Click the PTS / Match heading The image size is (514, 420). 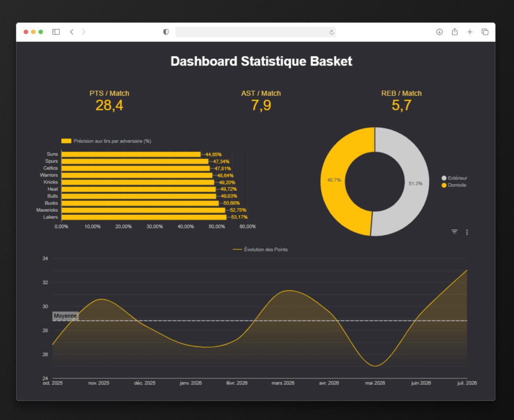(x=110, y=93)
